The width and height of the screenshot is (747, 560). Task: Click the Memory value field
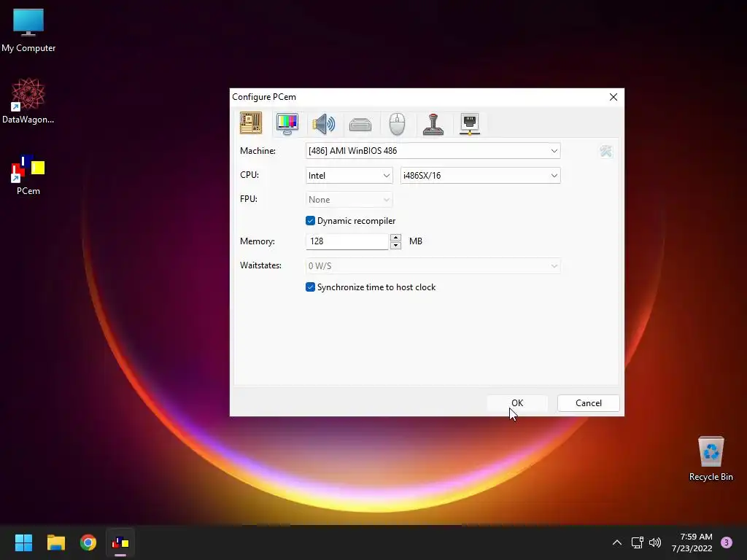pyautogui.click(x=347, y=241)
